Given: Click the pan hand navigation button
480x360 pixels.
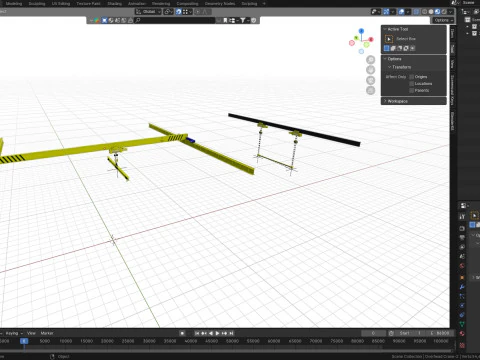Looking at the screenshot, I should pos(371,70).
